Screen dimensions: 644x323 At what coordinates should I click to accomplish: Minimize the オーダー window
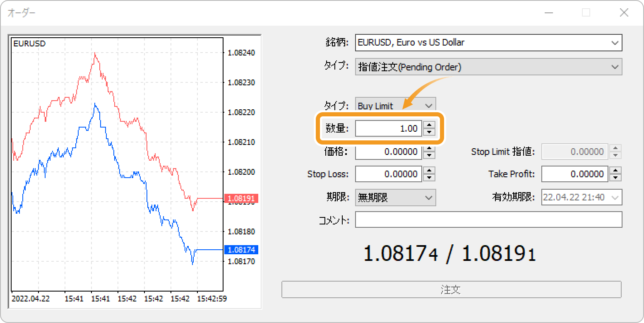pos(549,13)
